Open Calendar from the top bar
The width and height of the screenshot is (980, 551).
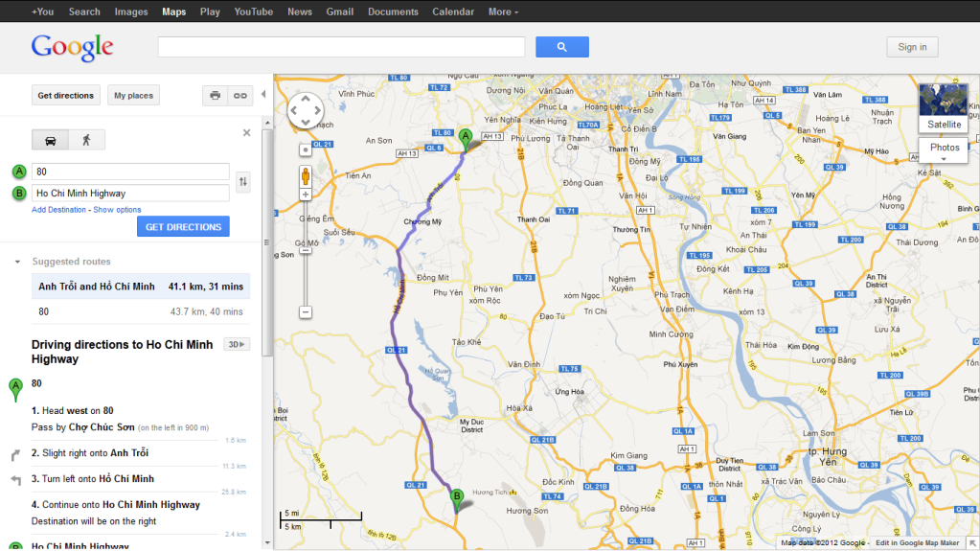point(453,11)
